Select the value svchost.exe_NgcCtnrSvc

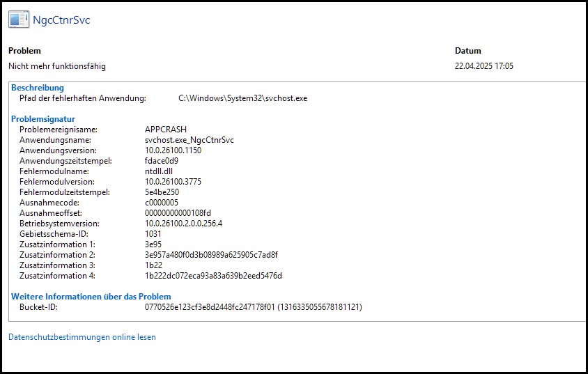[189, 140]
